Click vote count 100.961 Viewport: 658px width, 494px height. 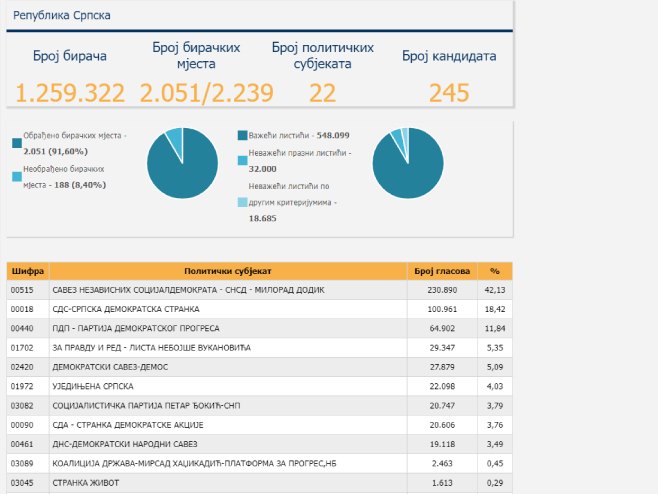point(442,309)
